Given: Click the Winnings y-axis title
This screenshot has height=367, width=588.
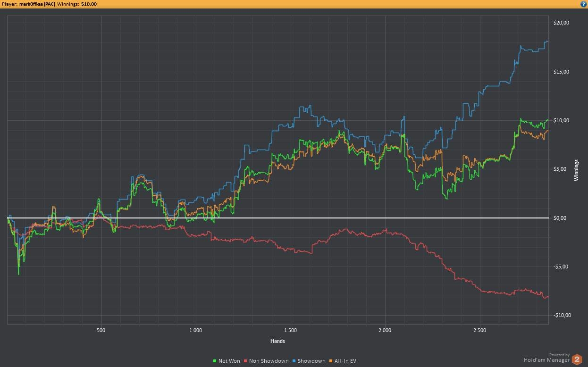Looking at the screenshot, I should tap(576, 170).
